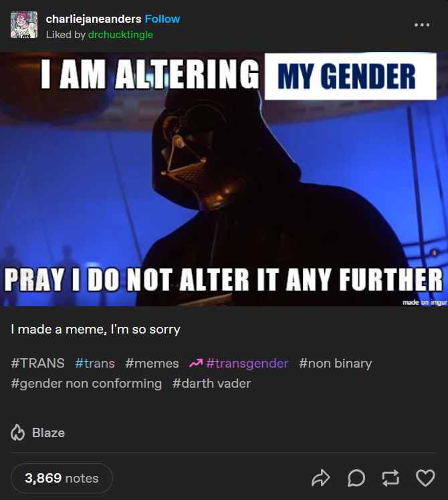Click the share arrow icon
This screenshot has height=500, width=448.
[x=321, y=478]
